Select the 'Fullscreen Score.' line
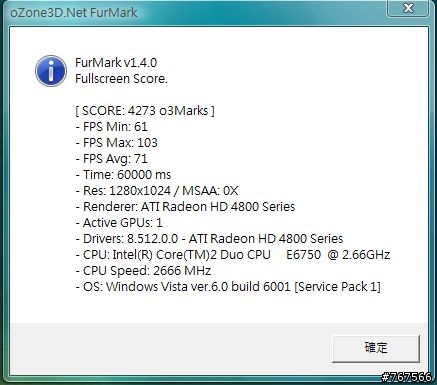The image size is (437, 385). 121,79
